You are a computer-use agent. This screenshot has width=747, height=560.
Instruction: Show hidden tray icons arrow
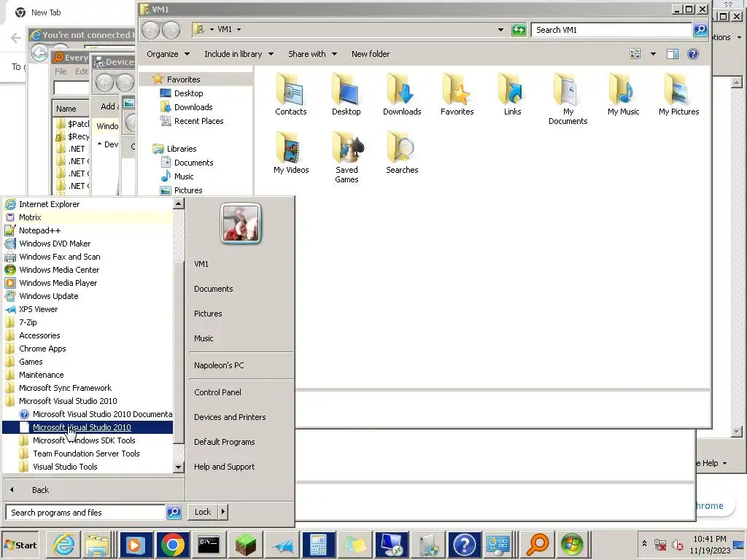644,543
